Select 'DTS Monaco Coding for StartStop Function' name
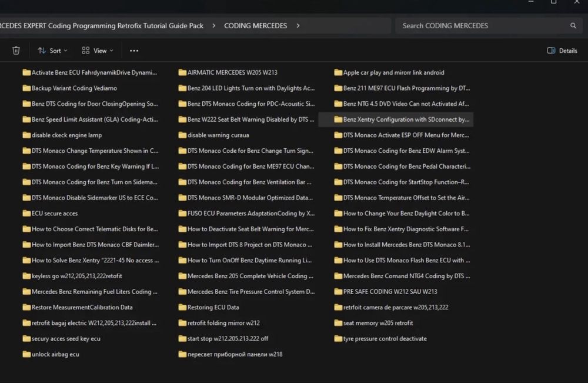Image resolution: width=588 pixels, height=383 pixels. 406,182
